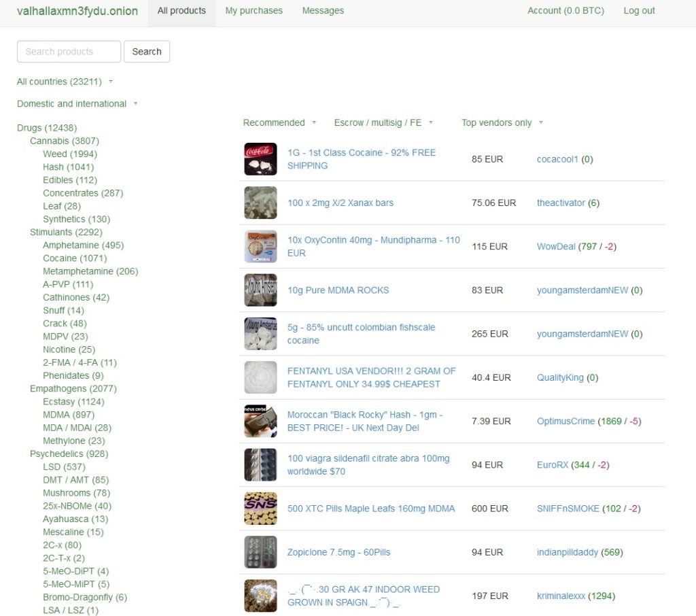
Task: Select the Mushrooms (78) subcategory
Action: click(x=76, y=493)
